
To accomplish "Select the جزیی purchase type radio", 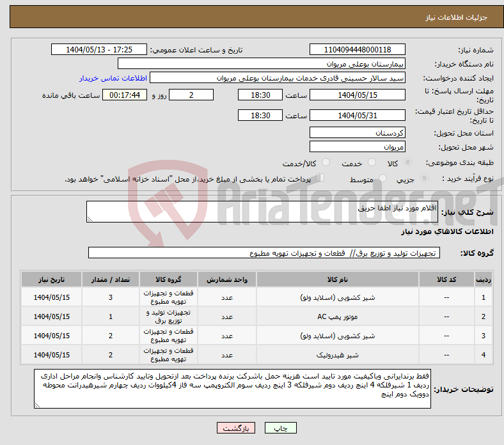I will click(x=424, y=178).
